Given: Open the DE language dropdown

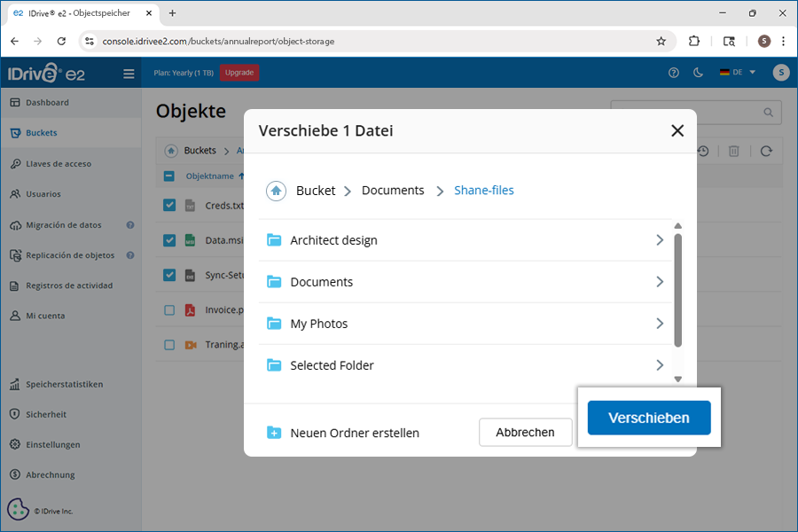Looking at the screenshot, I should tap(738, 73).
